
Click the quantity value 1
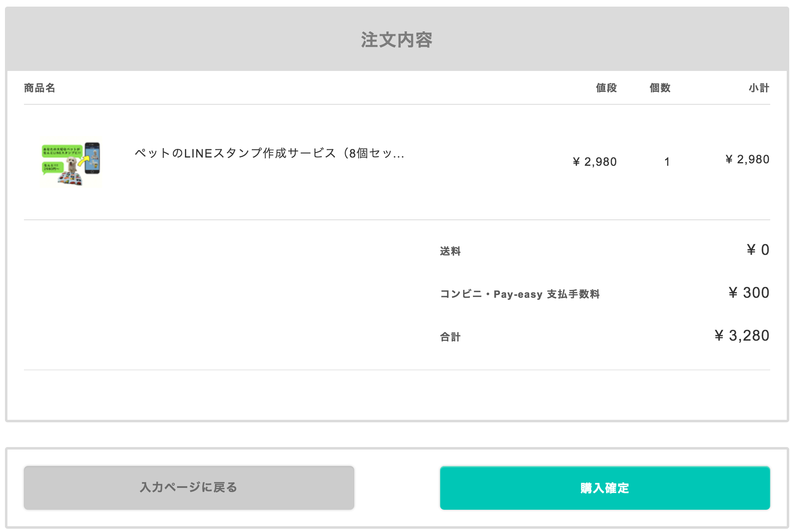click(x=667, y=162)
